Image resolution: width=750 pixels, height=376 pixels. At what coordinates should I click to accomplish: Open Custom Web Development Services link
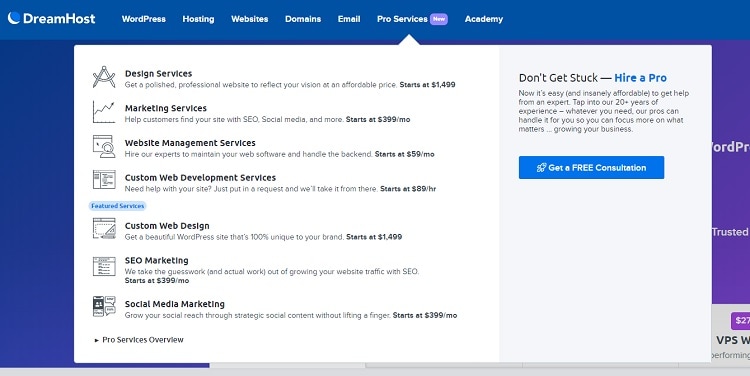(x=200, y=177)
